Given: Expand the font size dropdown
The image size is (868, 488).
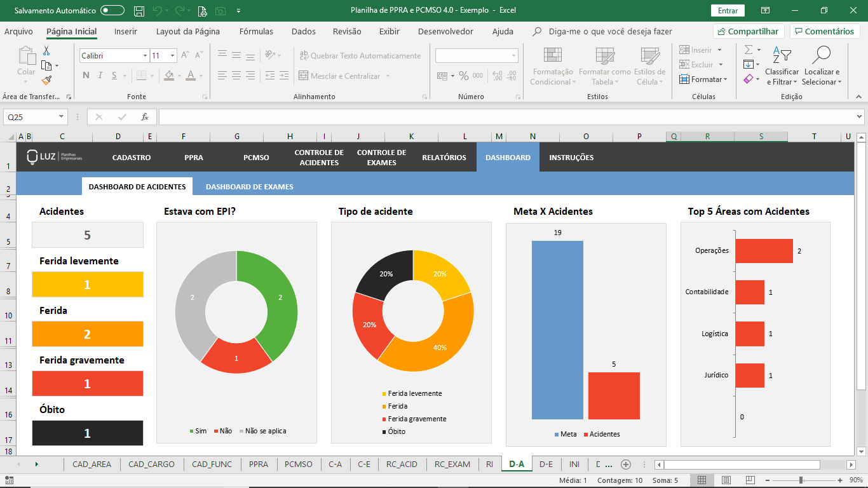Looking at the screenshot, I should coord(172,56).
